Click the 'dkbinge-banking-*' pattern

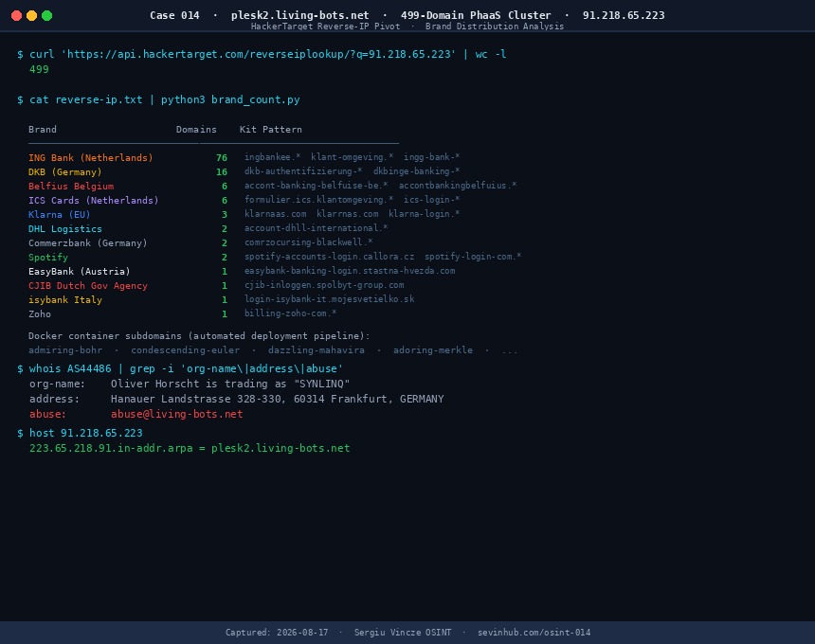[416, 170]
